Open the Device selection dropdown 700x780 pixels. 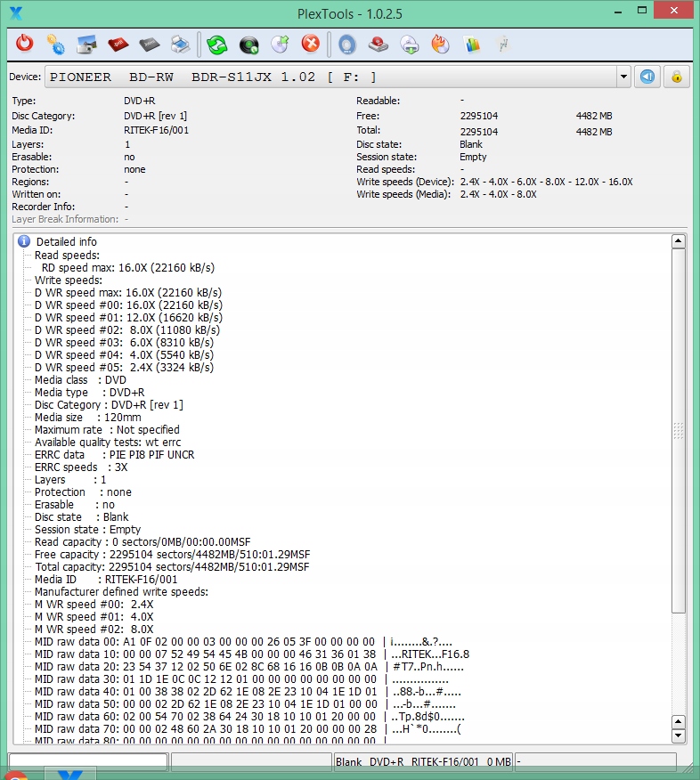point(623,77)
